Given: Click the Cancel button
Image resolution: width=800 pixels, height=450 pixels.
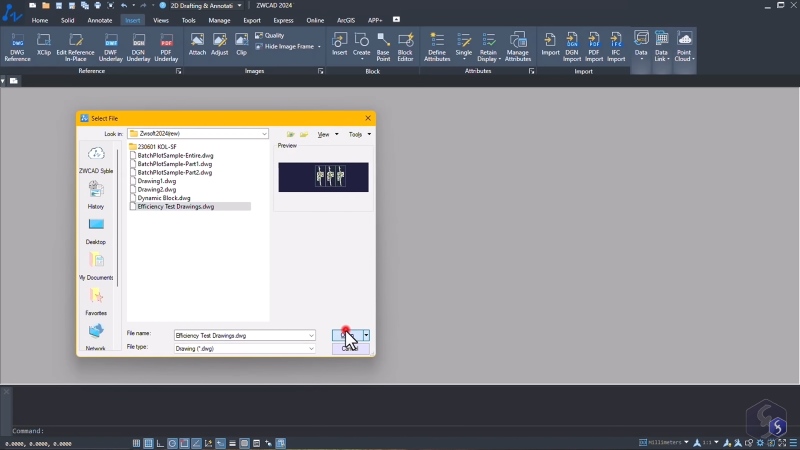Looking at the screenshot, I should (350, 348).
